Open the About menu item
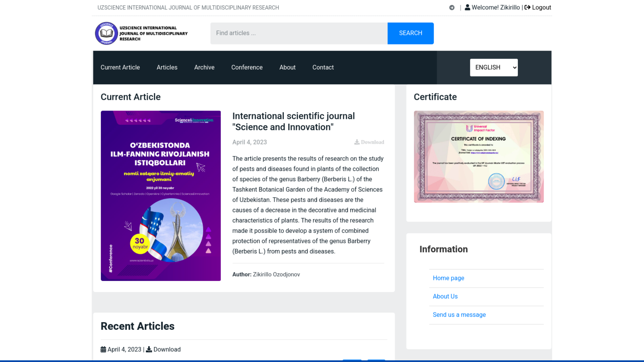644x362 pixels. pyautogui.click(x=287, y=67)
